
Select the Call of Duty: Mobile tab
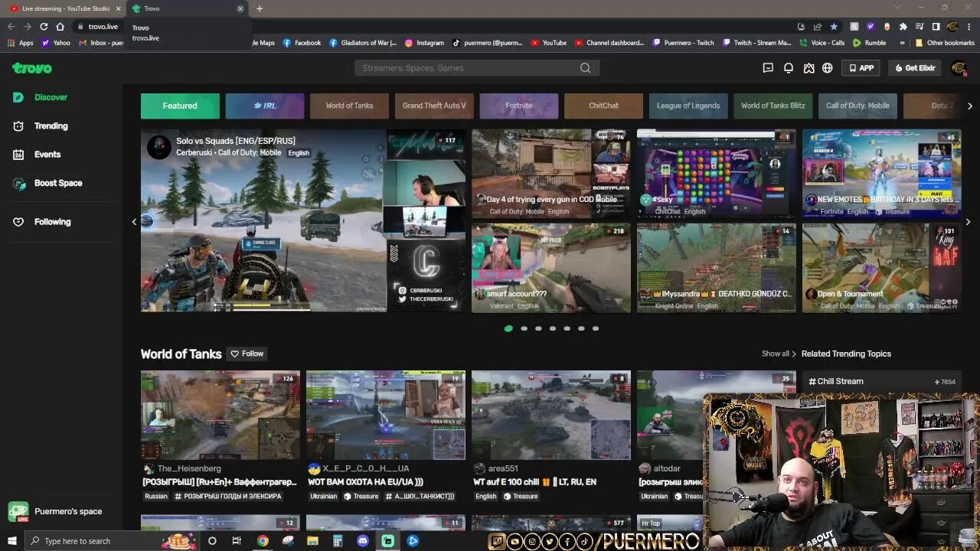(x=857, y=106)
